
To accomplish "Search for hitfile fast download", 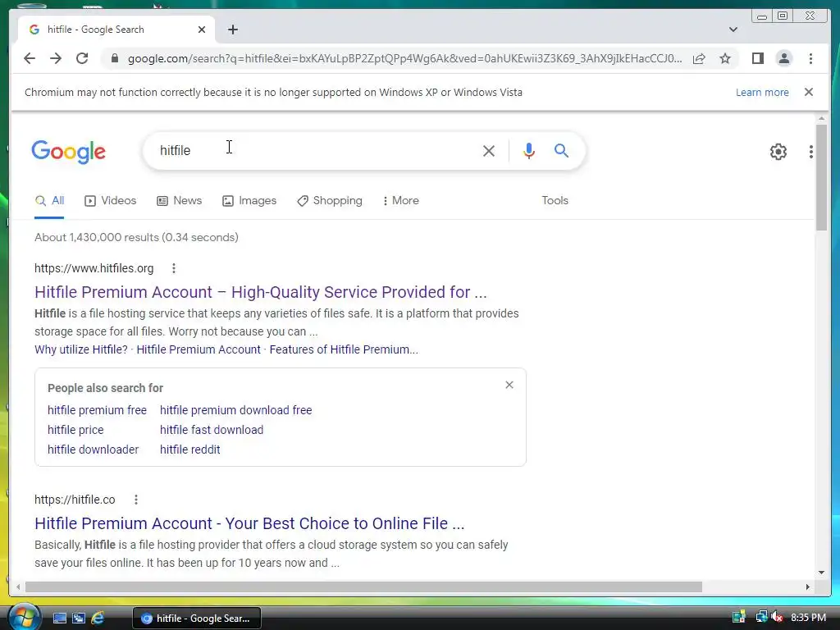I will click(212, 430).
